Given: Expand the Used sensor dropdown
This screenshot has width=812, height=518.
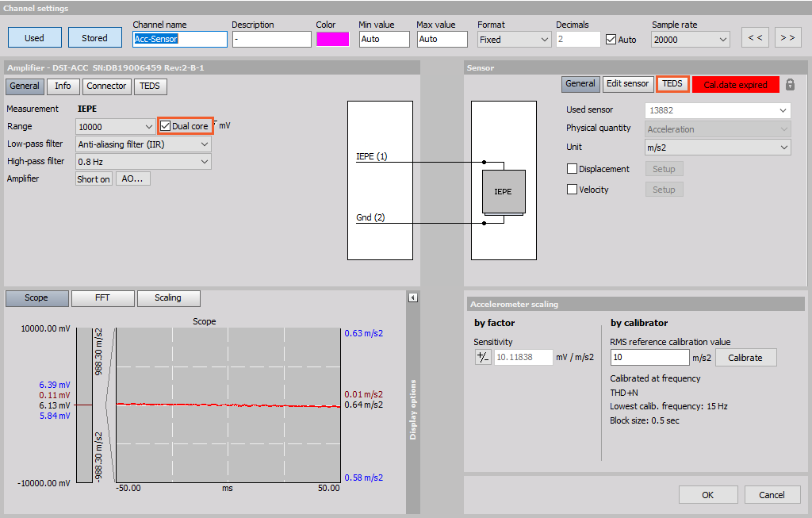Looking at the screenshot, I should pos(718,110).
